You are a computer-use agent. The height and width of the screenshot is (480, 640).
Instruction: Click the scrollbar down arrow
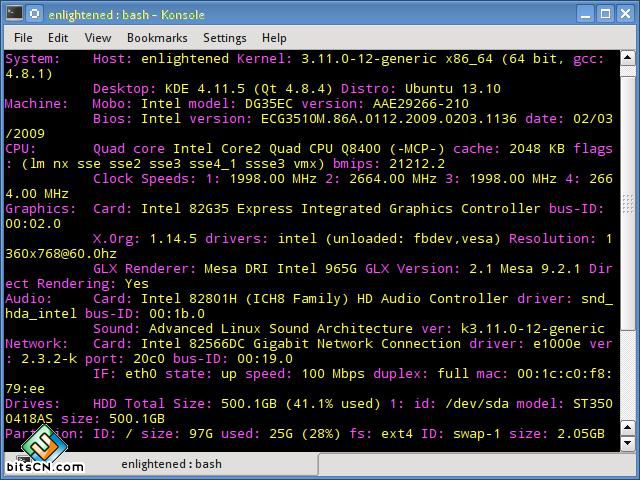pos(628,443)
